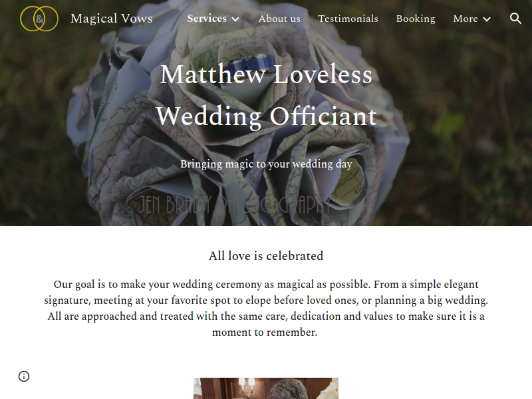Navigate to the Booking page
This screenshot has height=399, width=532.
416,19
